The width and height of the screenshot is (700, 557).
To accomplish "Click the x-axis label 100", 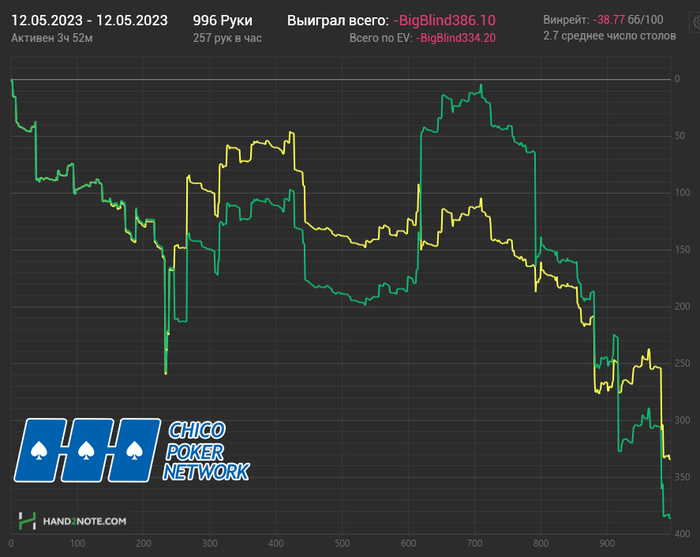I will [77, 544].
